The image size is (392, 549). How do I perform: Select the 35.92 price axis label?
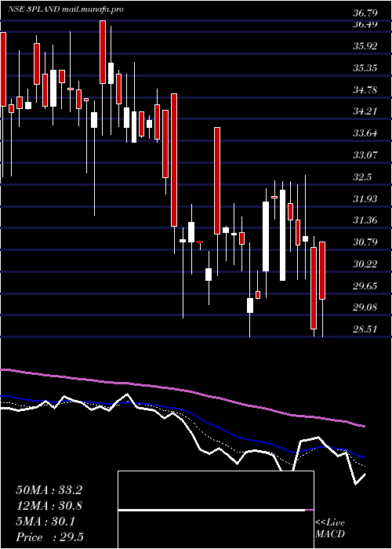tap(365, 45)
